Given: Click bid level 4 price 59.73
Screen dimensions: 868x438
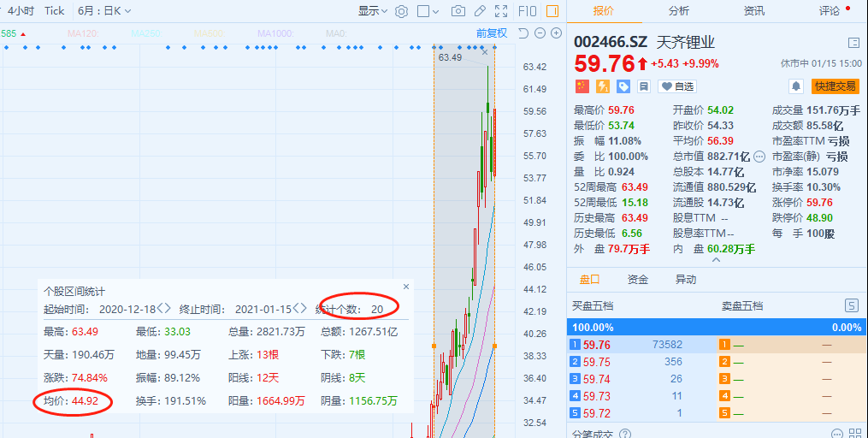Looking at the screenshot, I should (x=597, y=396).
